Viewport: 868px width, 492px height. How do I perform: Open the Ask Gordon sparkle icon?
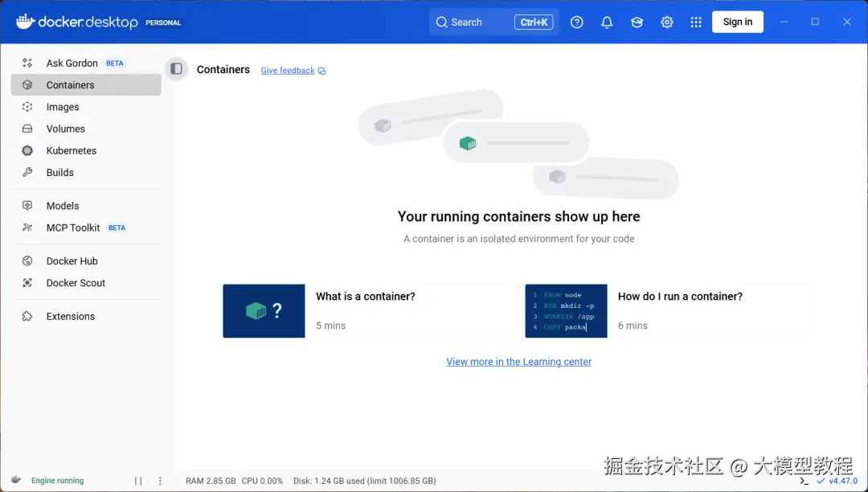[27, 63]
